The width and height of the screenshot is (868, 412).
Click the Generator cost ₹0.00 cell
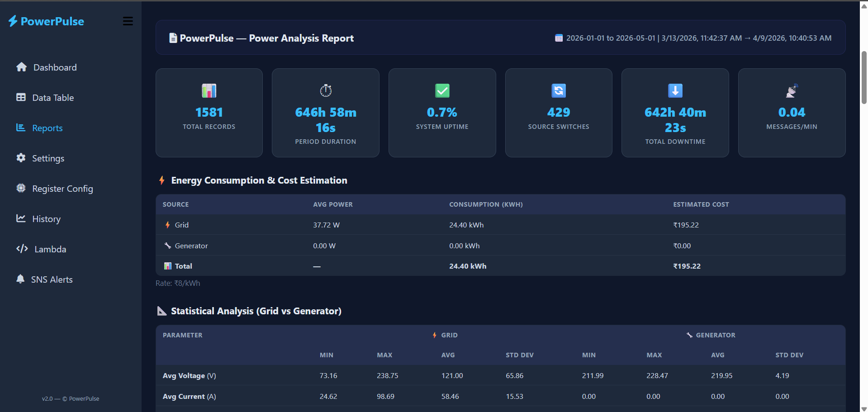682,246
